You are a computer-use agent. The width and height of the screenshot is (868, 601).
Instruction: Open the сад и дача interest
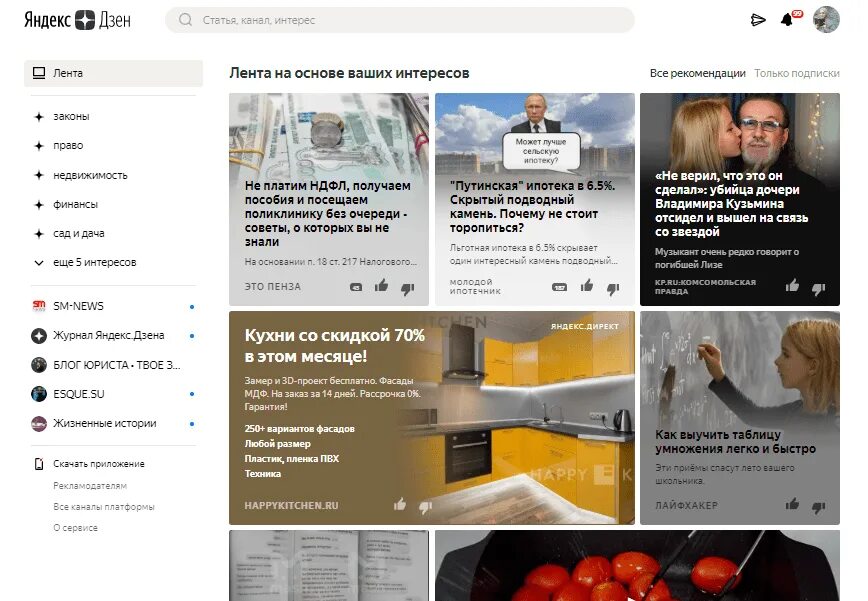(79, 234)
